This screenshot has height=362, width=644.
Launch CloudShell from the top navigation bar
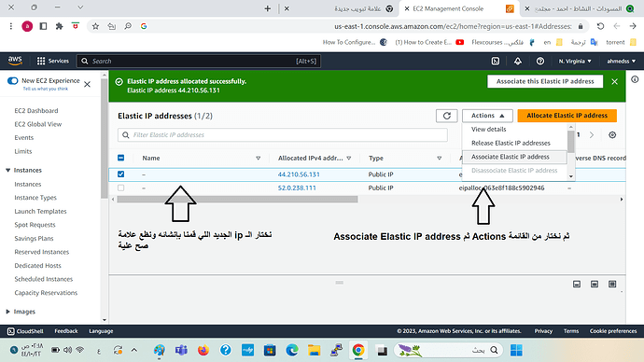pos(496,61)
